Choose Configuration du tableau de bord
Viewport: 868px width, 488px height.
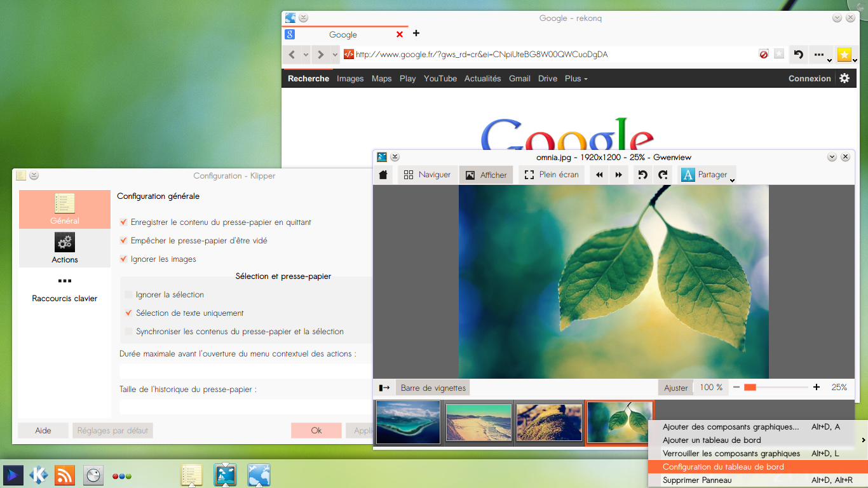pyautogui.click(x=757, y=467)
